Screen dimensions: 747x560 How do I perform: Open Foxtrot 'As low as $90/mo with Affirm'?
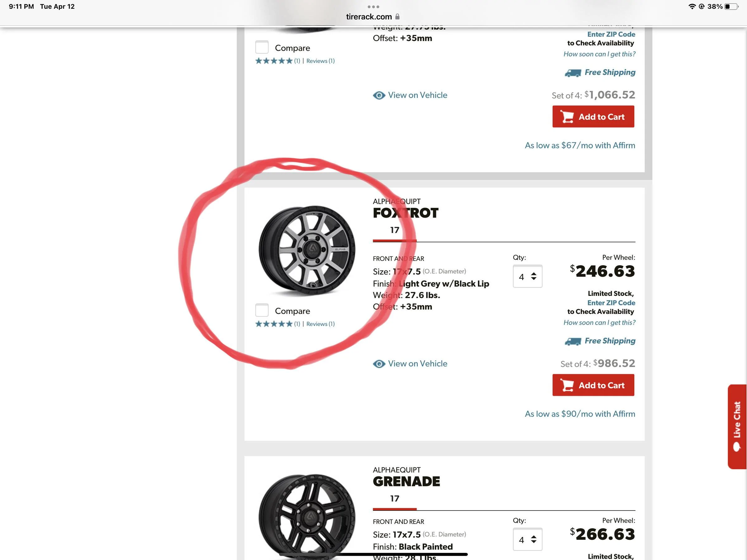pos(580,414)
